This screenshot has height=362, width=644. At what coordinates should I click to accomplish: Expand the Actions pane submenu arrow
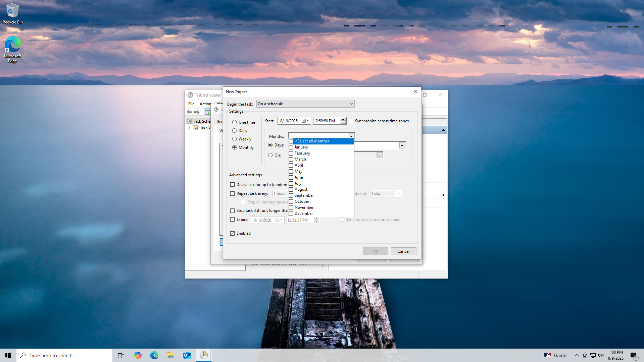point(444,195)
